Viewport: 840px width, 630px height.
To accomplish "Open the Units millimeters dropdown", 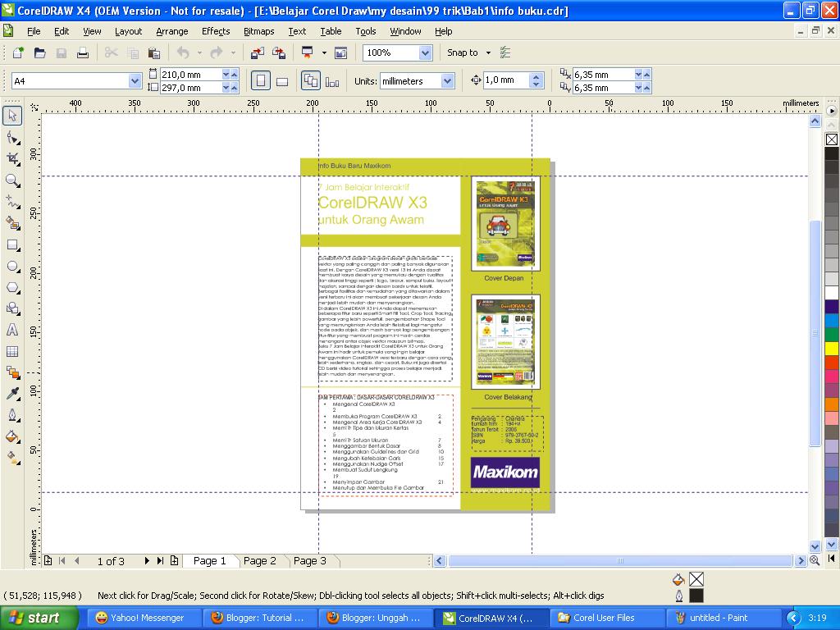I will click(x=447, y=81).
